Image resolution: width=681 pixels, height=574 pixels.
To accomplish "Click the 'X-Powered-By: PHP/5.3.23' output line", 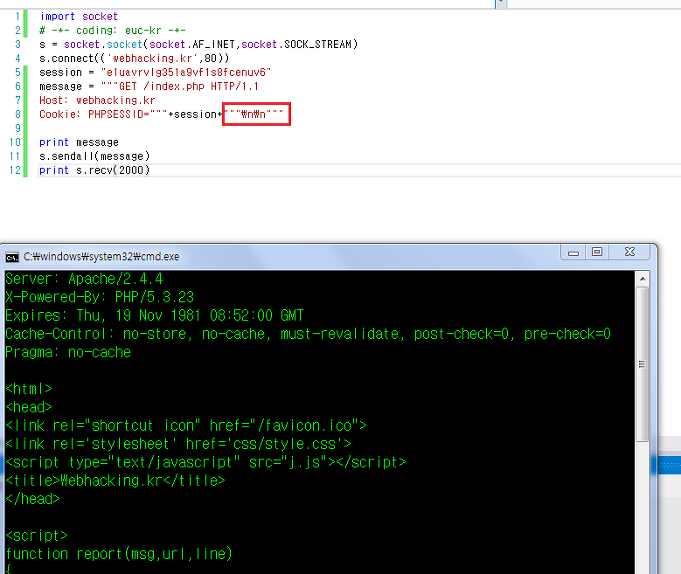I will click(x=99, y=297).
